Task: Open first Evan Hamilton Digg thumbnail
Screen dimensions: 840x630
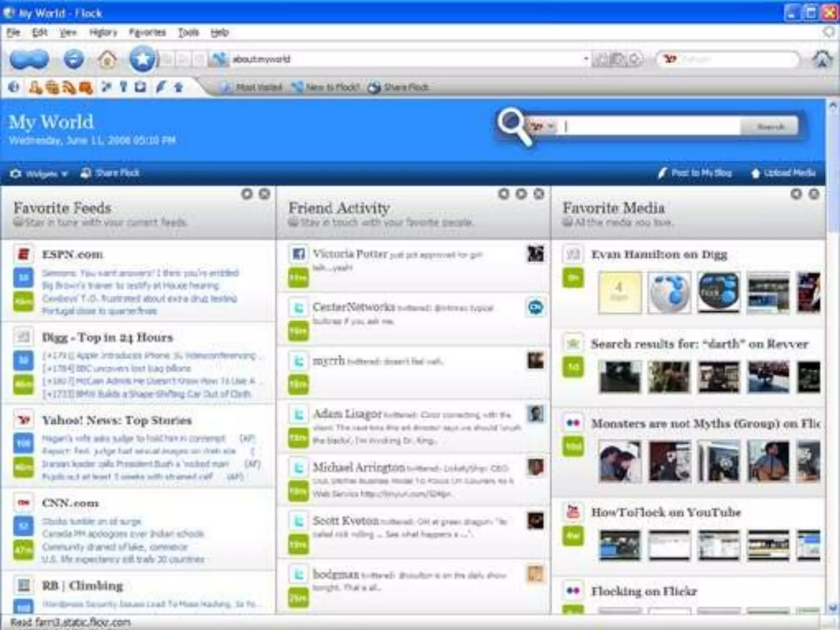Action: pyautogui.click(x=620, y=293)
